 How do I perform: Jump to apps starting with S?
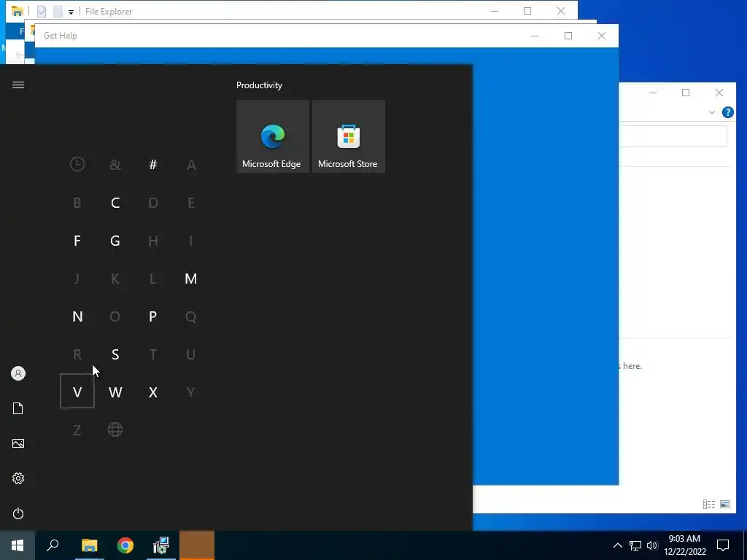click(115, 354)
